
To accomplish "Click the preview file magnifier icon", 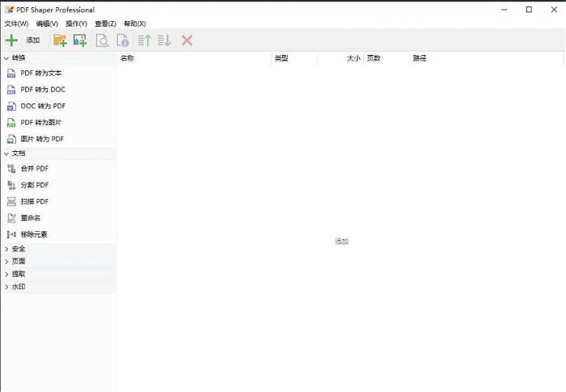I will coord(103,40).
